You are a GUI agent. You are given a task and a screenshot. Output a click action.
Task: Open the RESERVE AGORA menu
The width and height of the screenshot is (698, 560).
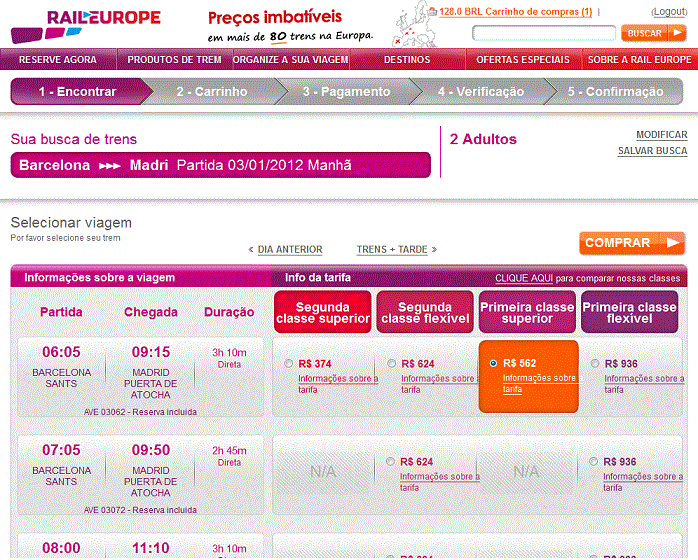[58, 60]
